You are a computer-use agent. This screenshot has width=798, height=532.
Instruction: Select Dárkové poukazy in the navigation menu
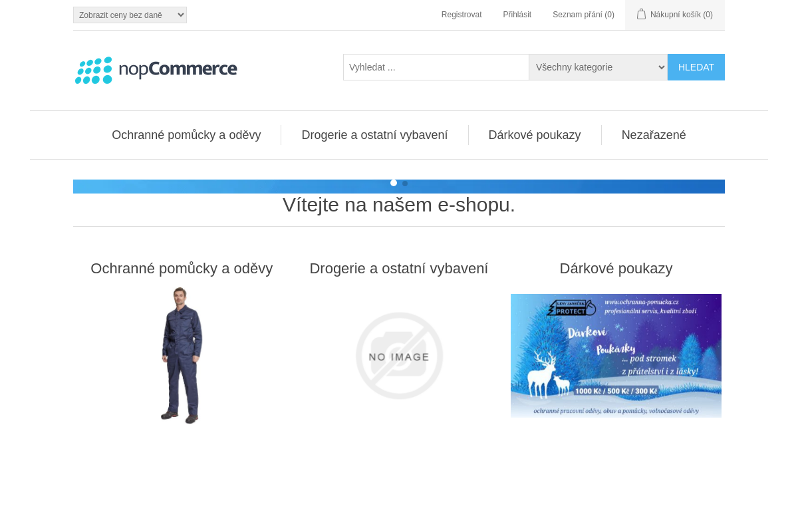[x=535, y=135]
